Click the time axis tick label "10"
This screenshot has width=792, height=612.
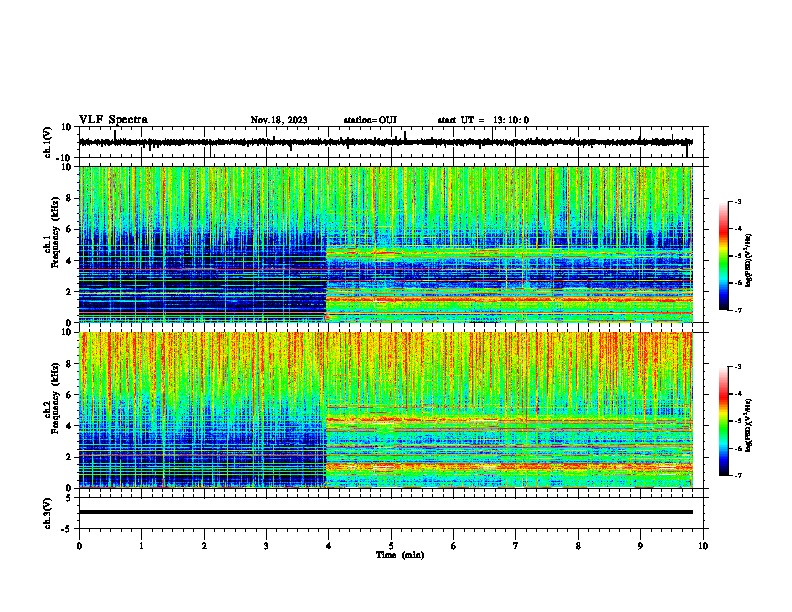[x=703, y=546]
